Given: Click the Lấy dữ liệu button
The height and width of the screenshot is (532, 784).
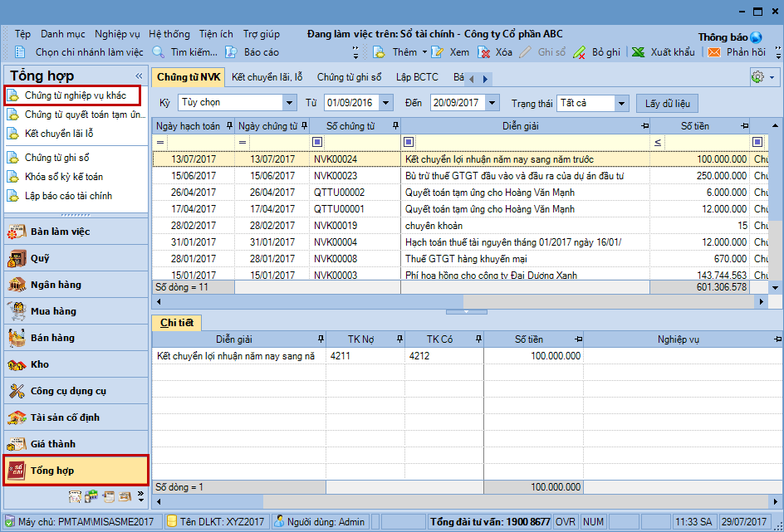Looking at the screenshot, I should click(x=667, y=103).
